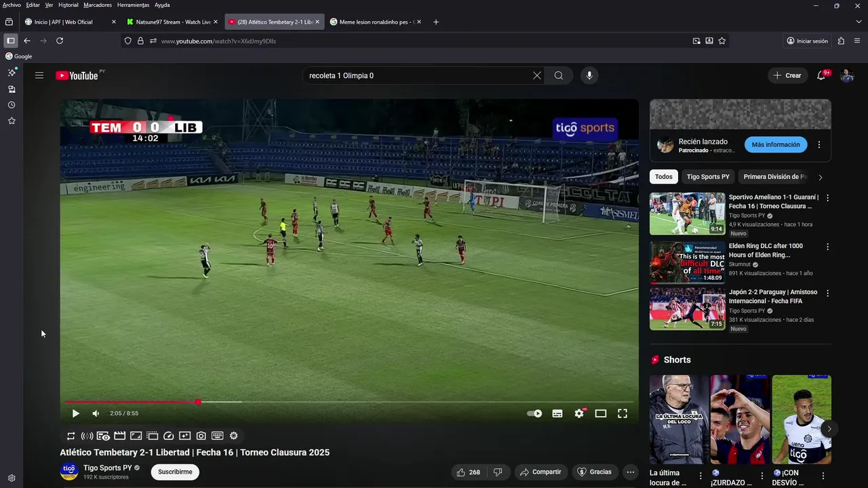Open the player settings gear
This screenshot has height=488, width=868.
tap(579, 413)
